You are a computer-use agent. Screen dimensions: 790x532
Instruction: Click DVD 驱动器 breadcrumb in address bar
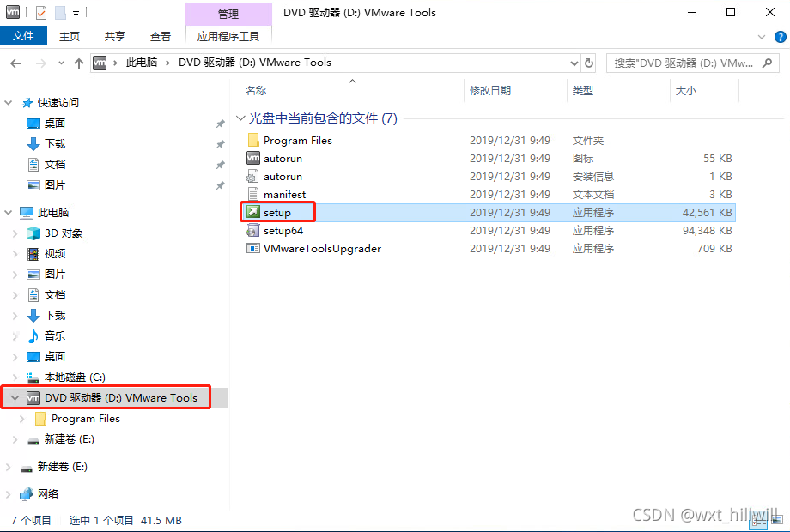pos(255,63)
